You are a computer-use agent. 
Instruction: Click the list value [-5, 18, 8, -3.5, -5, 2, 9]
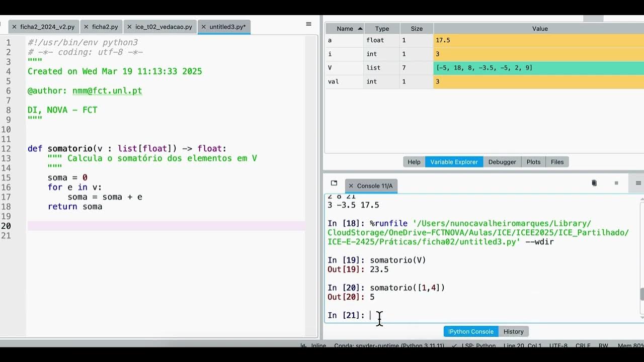click(539, 68)
